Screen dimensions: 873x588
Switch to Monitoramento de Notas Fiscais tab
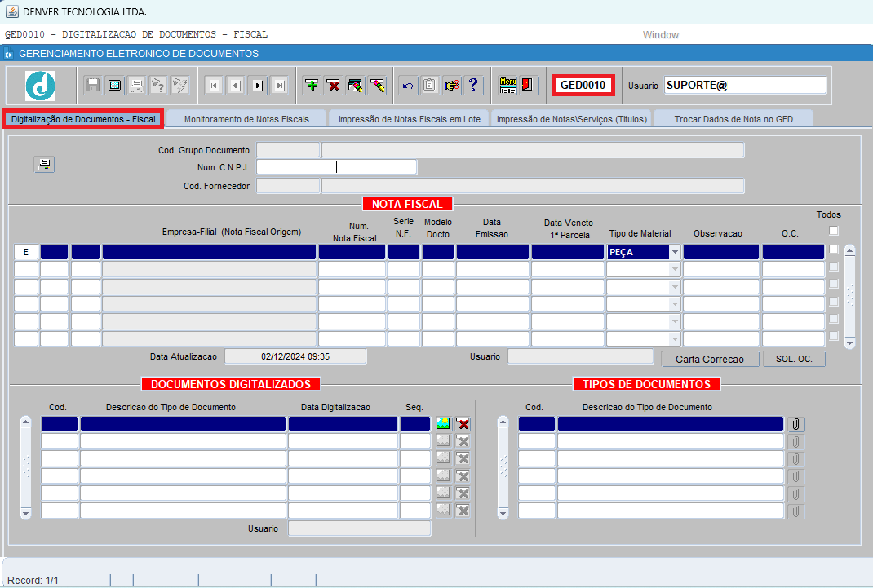tap(246, 119)
